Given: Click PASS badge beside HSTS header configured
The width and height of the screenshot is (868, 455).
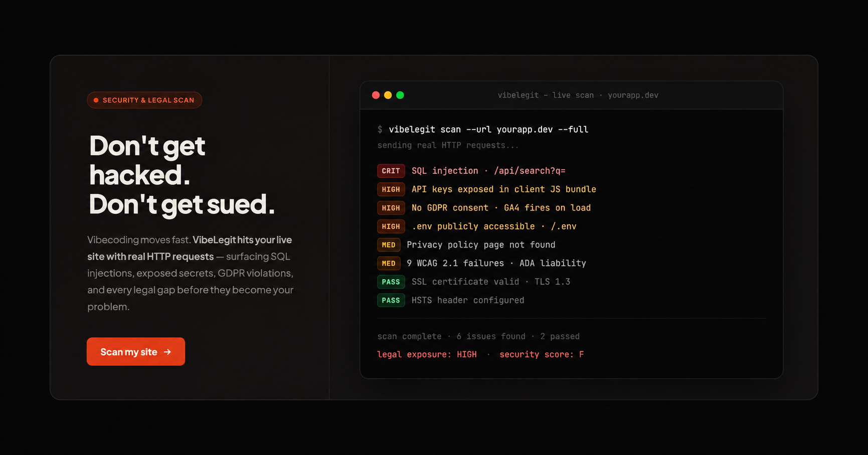Looking at the screenshot, I should pos(391,301).
